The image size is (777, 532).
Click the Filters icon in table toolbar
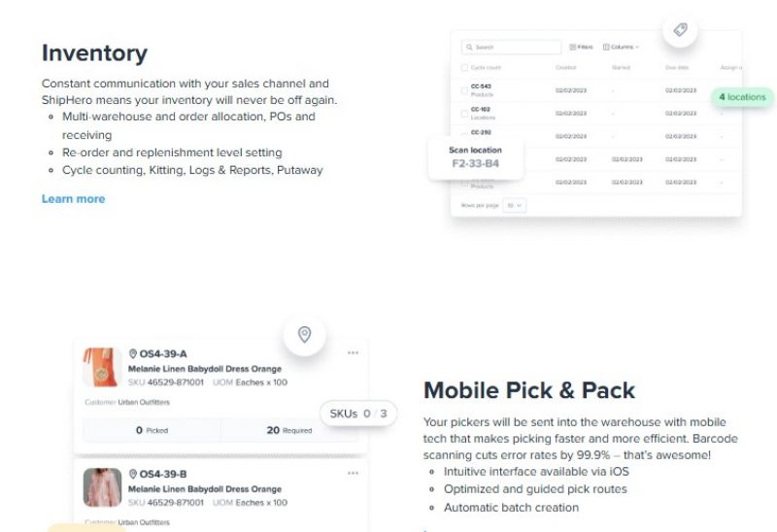572,47
